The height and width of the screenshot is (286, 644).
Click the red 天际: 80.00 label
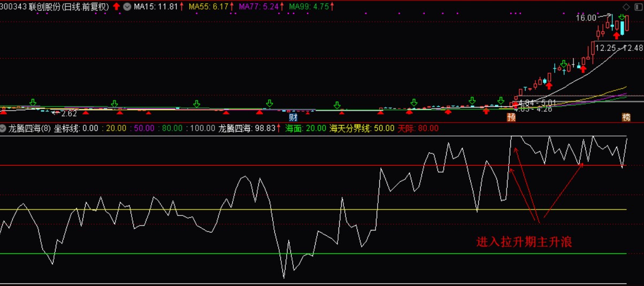pyautogui.click(x=418, y=129)
